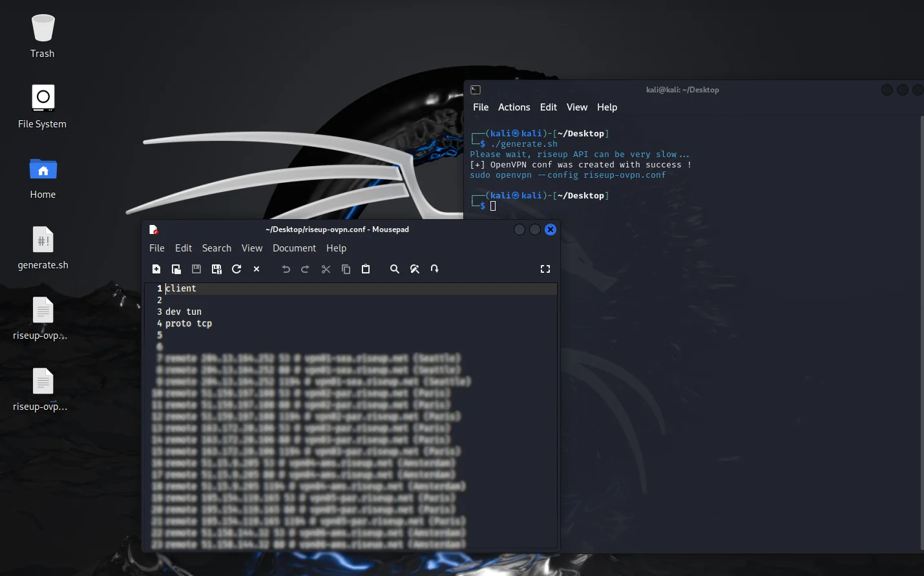Click the Cut scissors icon
Screen dimensions: 924x576
pyautogui.click(x=326, y=269)
